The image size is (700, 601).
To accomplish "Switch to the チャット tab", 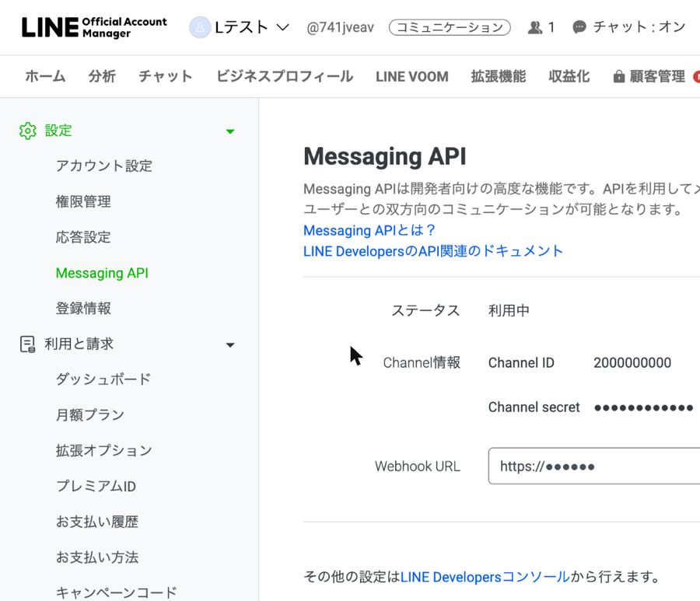I will (x=165, y=76).
